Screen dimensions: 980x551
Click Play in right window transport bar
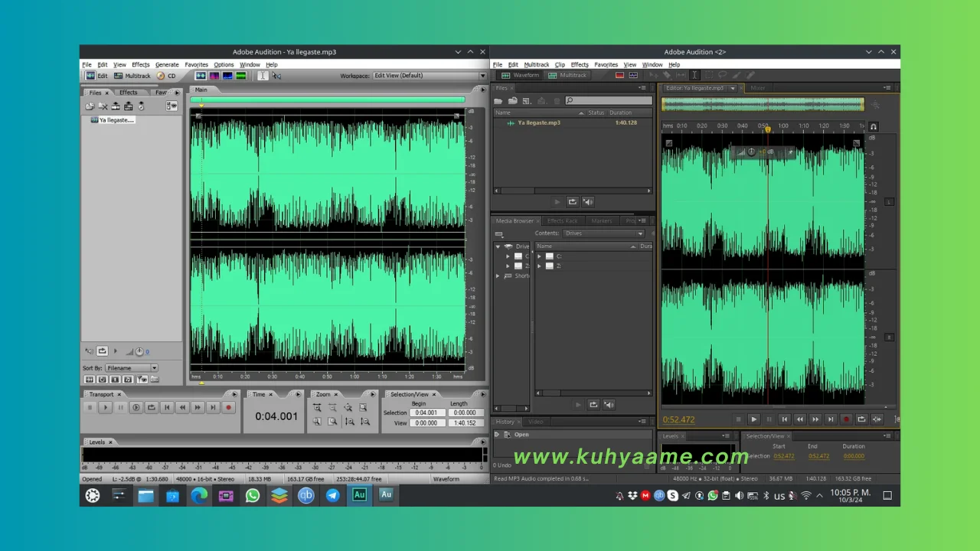tap(753, 419)
